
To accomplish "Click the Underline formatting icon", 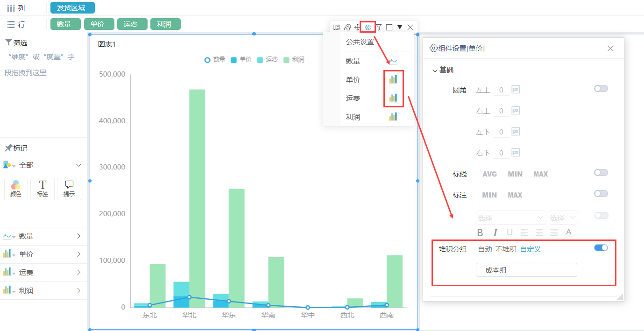I will [x=510, y=232].
